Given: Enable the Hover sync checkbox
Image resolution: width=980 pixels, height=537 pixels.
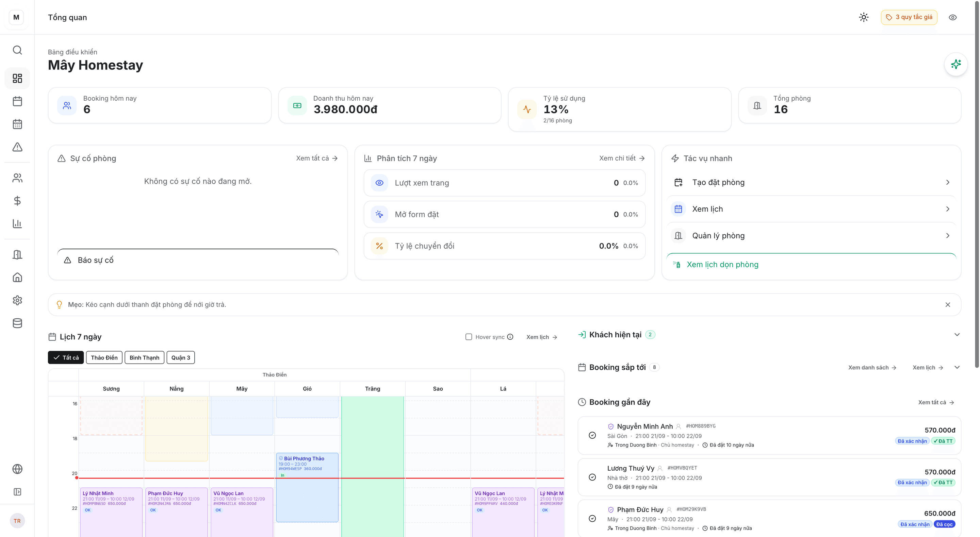Looking at the screenshot, I should pos(469,337).
